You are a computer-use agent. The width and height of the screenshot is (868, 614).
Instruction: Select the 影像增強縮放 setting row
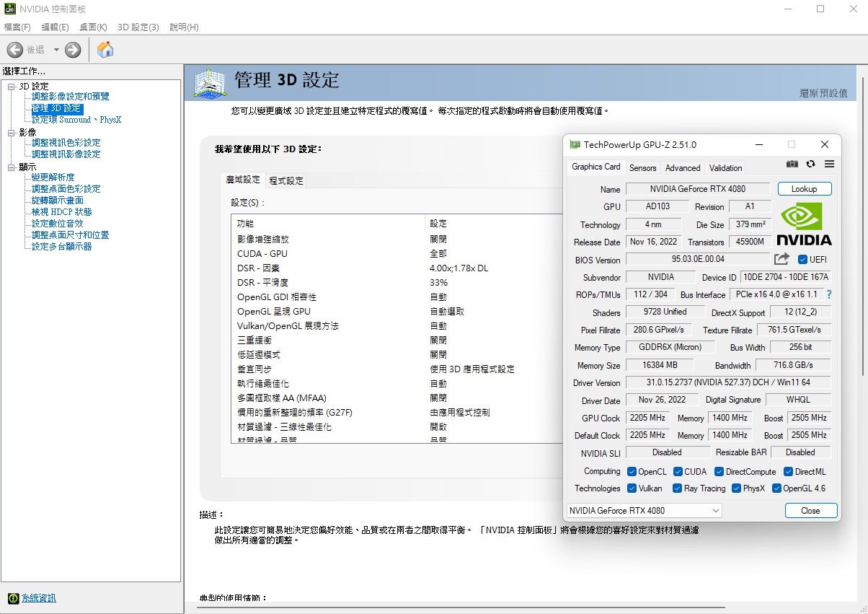(397, 239)
